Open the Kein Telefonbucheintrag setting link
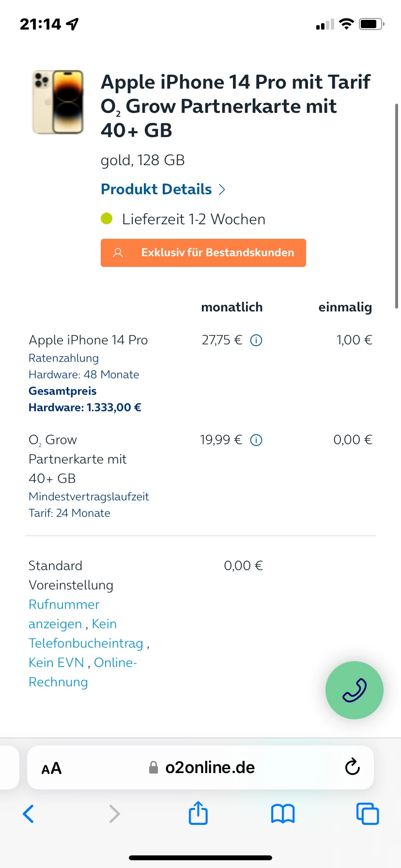 click(86, 634)
